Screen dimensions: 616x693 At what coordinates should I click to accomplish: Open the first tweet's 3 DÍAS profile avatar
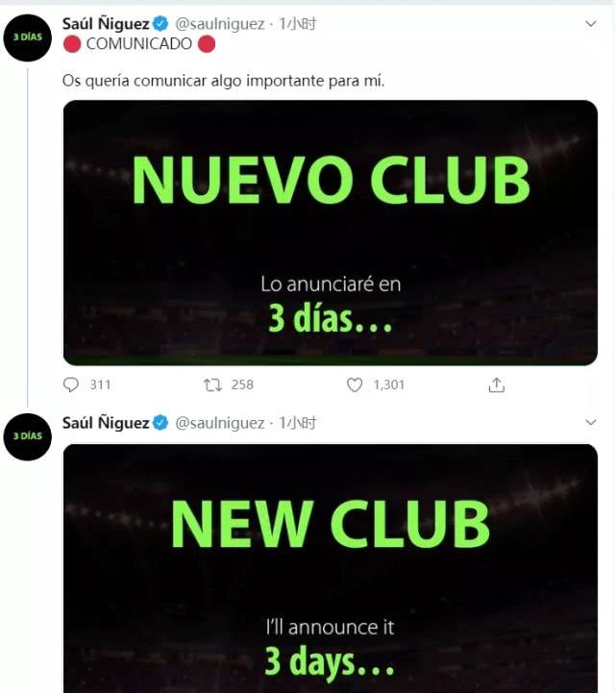(x=28, y=37)
